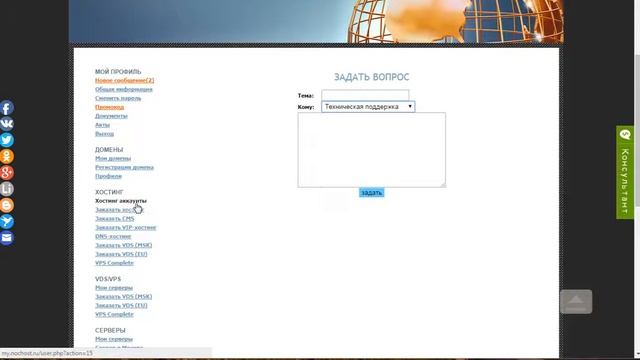Open the Акты link
The width and height of the screenshot is (640, 360).
(x=102, y=125)
